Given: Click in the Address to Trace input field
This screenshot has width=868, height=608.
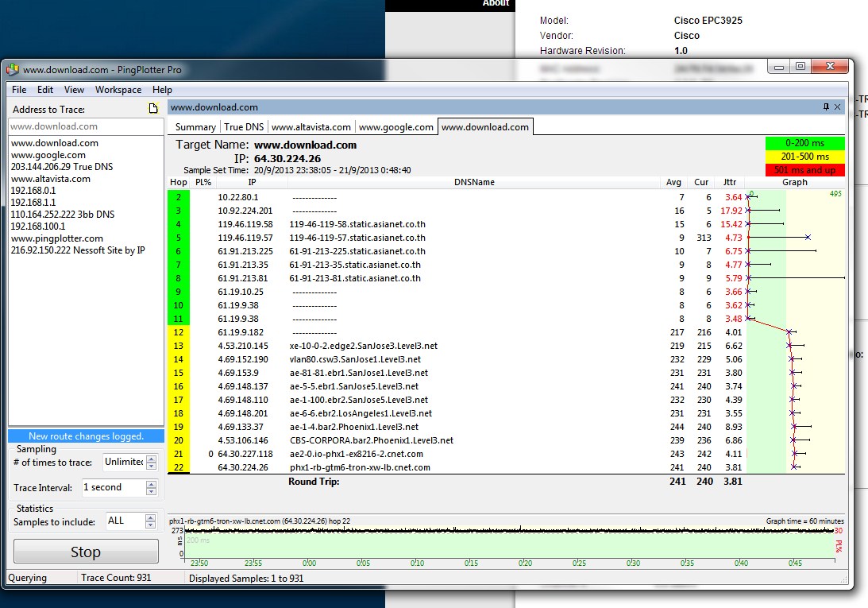Looking at the screenshot, I should point(86,126).
